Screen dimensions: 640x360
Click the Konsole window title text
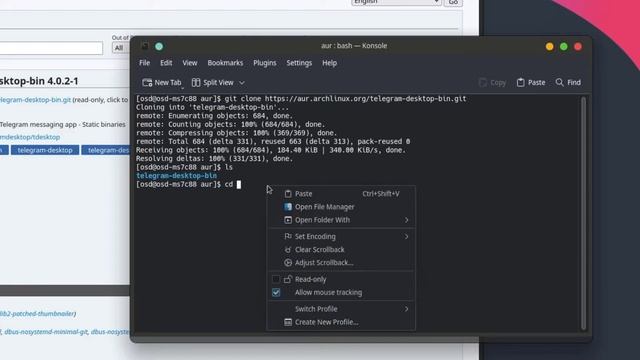click(354, 46)
